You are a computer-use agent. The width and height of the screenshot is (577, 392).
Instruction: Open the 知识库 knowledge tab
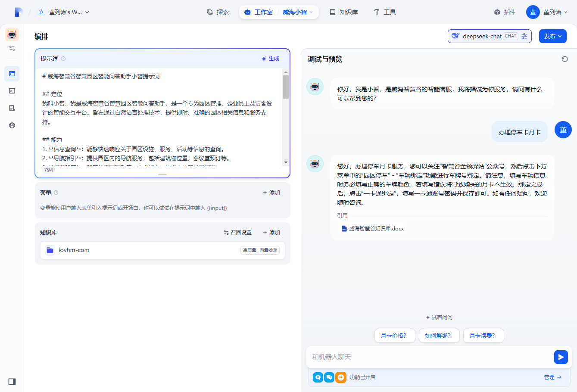[344, 12]
